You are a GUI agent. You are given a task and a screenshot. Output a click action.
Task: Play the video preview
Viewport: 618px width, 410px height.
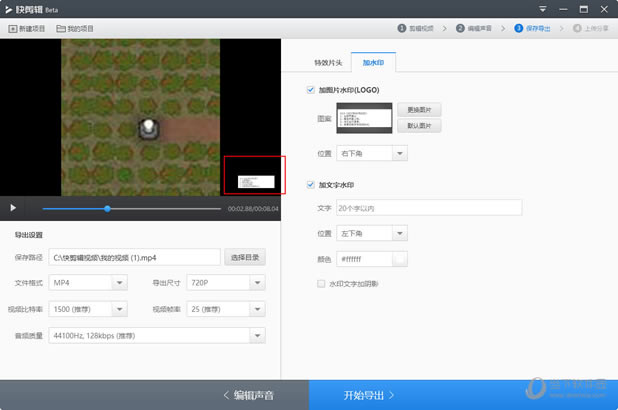coord(13,208)
